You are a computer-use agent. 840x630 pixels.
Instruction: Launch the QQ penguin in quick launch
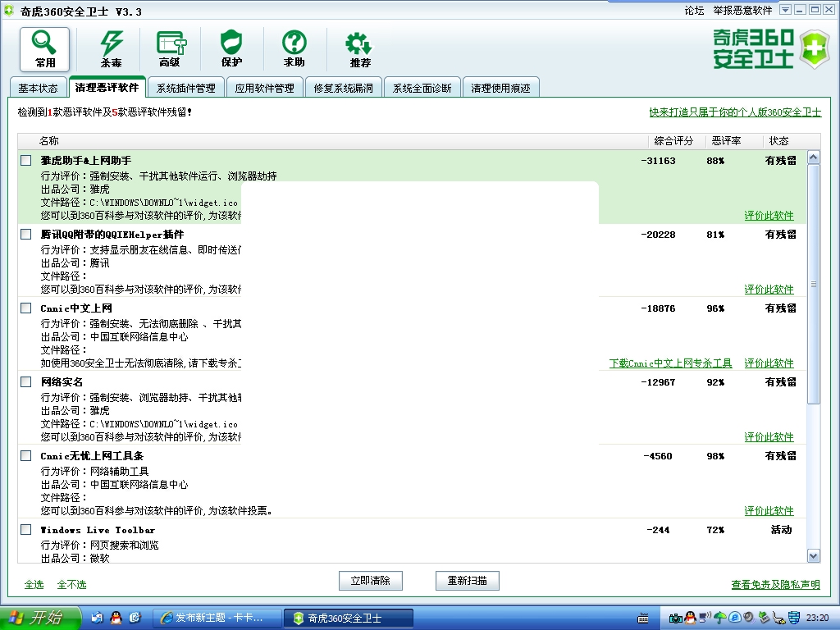116,618
